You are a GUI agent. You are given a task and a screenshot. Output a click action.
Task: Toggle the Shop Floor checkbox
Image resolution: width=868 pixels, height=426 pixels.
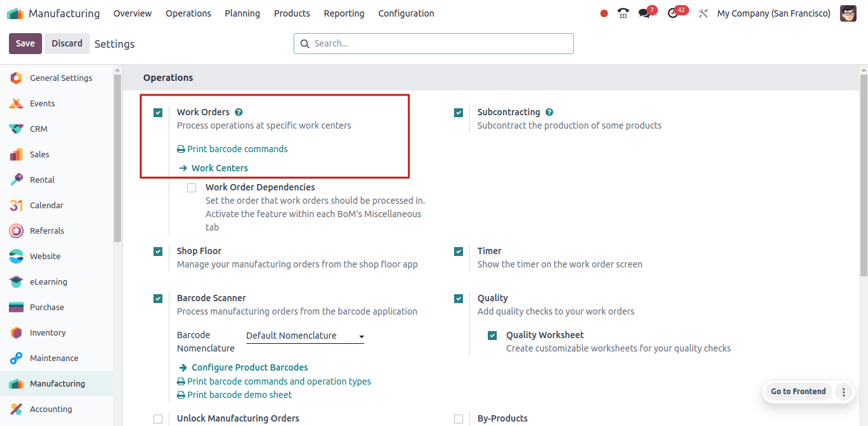158,252
